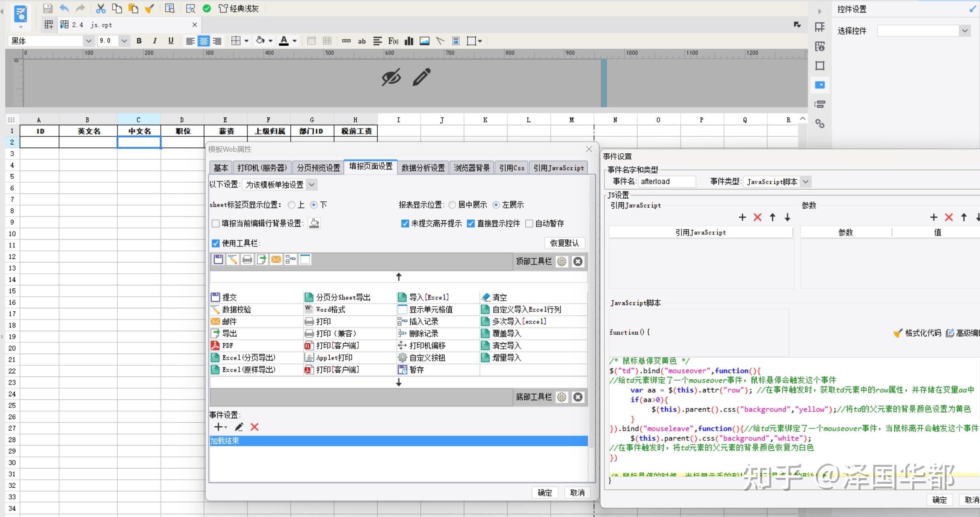This screenshot has height=517, width=980.
Task: Expand the 为该模板单独设置 dropdown
Action: pyautogui.click(x=312, y=185)
